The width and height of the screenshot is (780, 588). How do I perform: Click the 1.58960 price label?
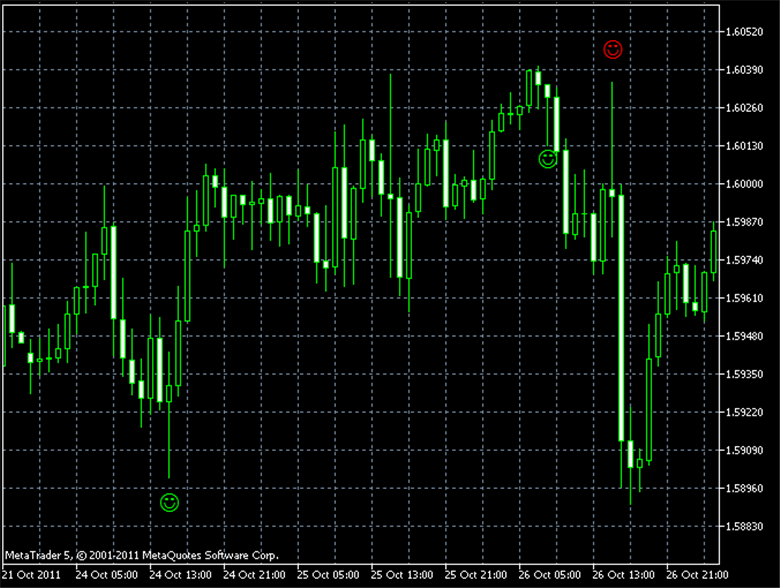tap(744, 489)
